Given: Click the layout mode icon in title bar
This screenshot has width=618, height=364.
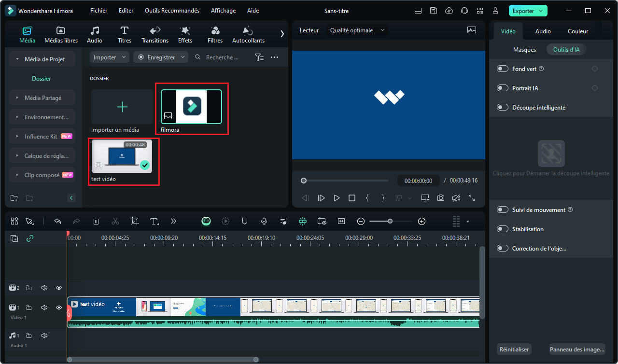Looking at the screenshot, I should [418, 11].
